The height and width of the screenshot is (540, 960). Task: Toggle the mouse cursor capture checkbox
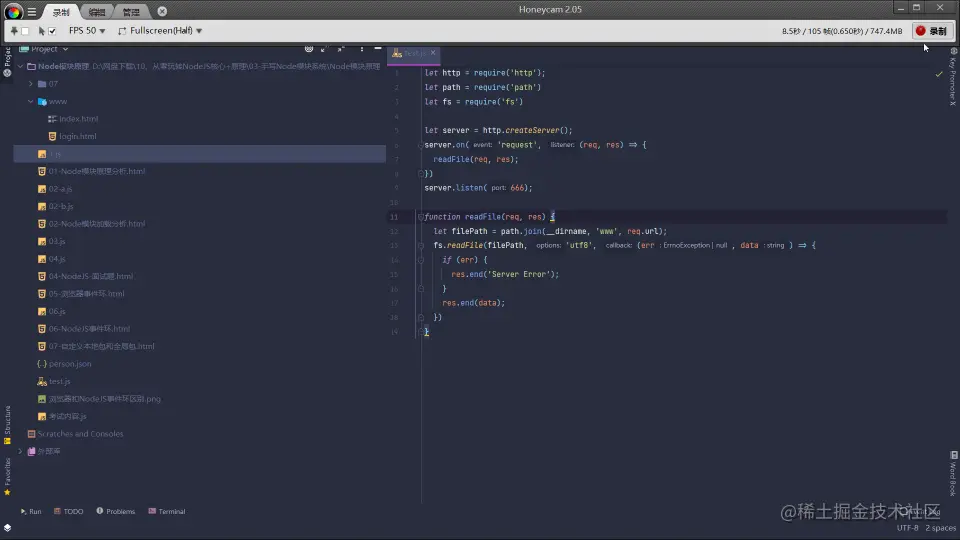tap(52, 31)
